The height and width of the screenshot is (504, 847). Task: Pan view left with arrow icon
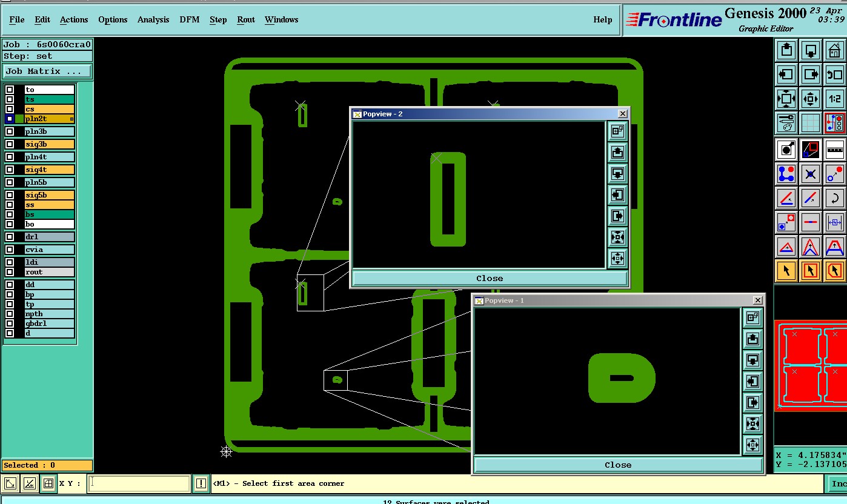point(786,75)
